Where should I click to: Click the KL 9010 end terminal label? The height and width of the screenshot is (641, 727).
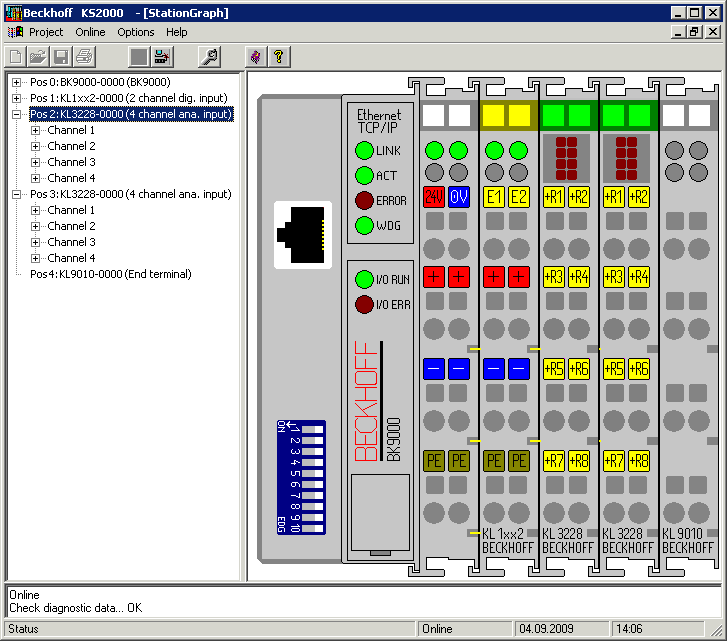coord(683,534)
